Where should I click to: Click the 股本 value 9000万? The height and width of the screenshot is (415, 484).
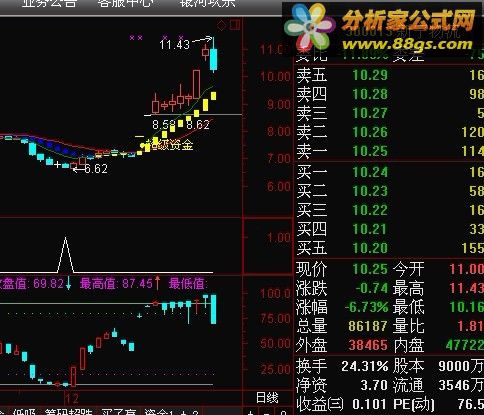click(461, 366)
